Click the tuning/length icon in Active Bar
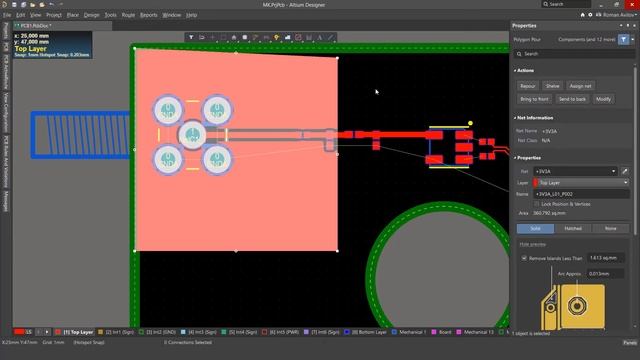This screenshot has height=360, width=640. pyautogui.click(x=266, y=37)
